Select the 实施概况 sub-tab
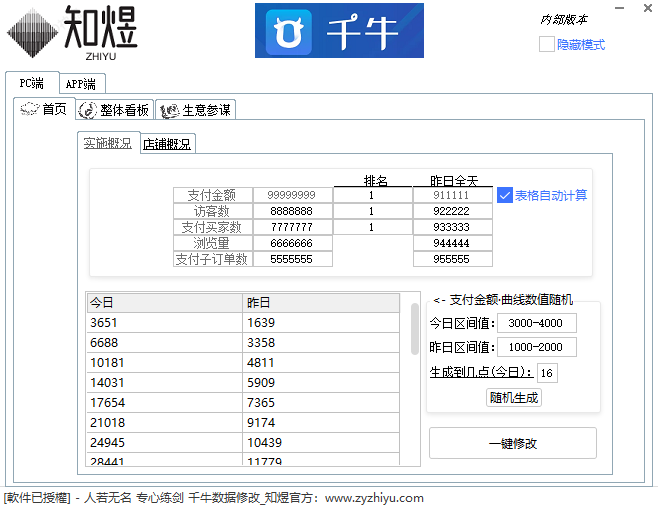Screen dimensions: 658x508 (x=108, y=143)
